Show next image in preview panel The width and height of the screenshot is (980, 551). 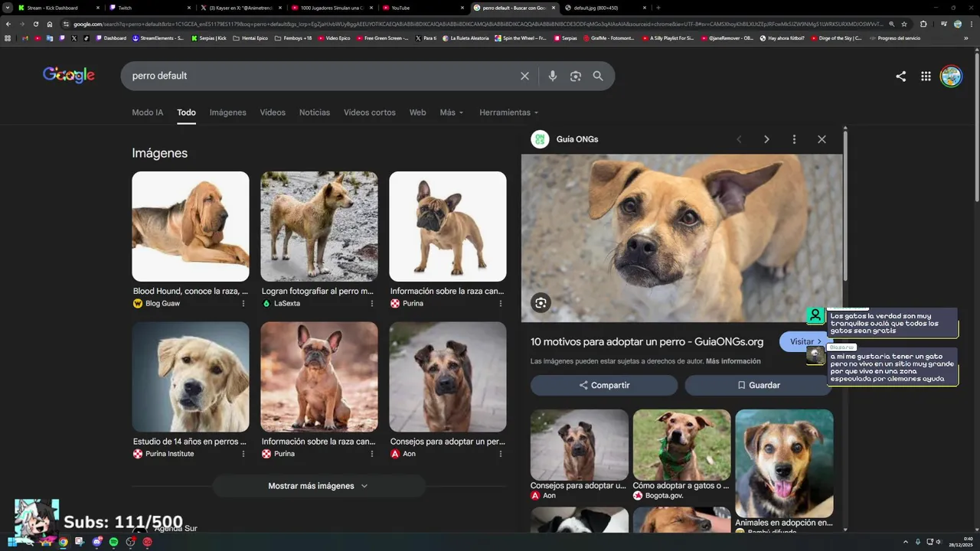[766, 139]
